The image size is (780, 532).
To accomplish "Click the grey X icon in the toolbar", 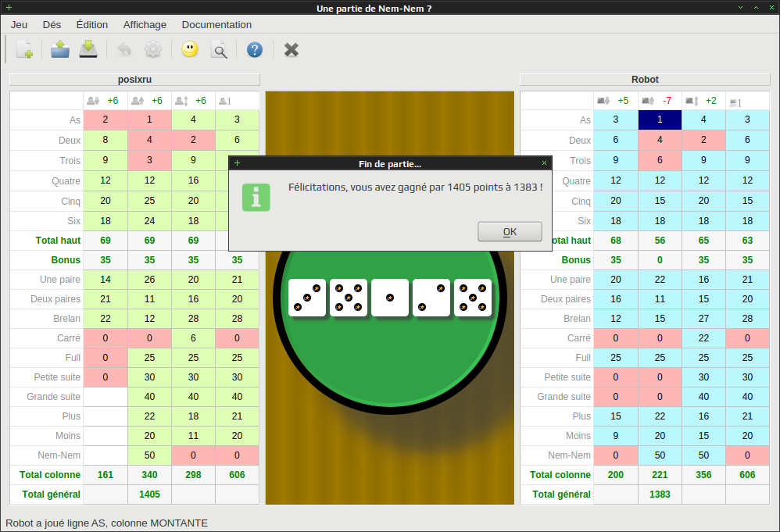I will click(x=292, y=50).
